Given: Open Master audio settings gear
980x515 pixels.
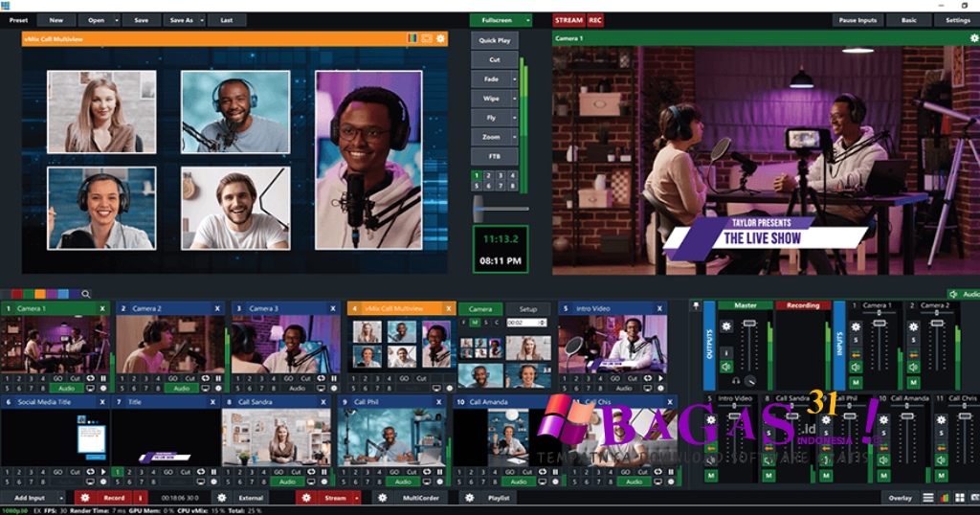Looking at the screenshot, I should (726, 326).
